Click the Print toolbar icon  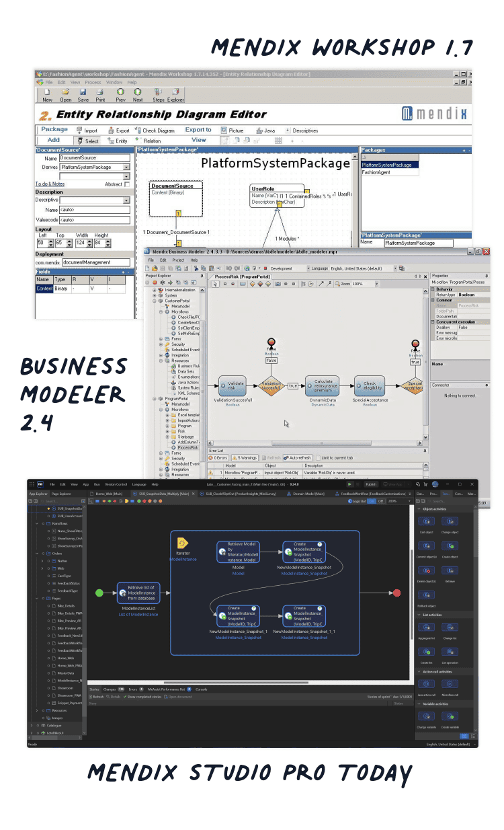point(100,92)
